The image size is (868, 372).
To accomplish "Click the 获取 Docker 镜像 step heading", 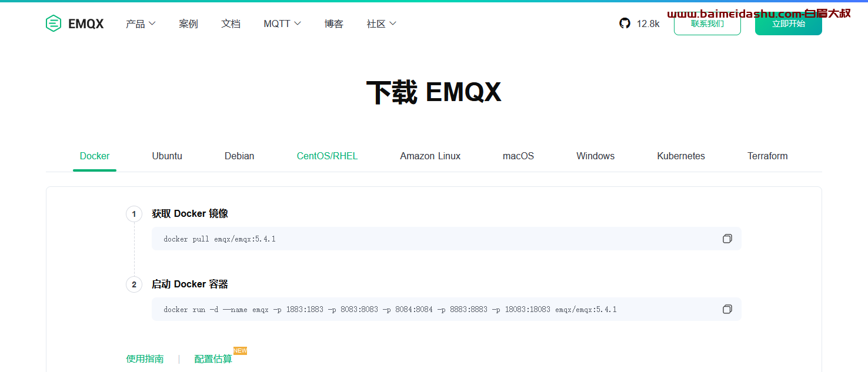I will click(189, 213).
